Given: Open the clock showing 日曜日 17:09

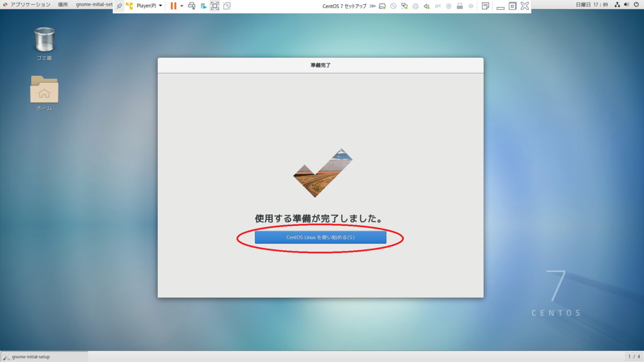Looking at the screenshot, I should (592, 4).
